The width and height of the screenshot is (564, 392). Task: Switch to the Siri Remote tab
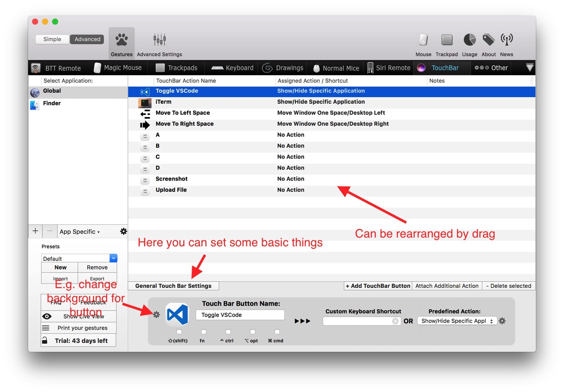pyautogui.click(x=389, y=68)
